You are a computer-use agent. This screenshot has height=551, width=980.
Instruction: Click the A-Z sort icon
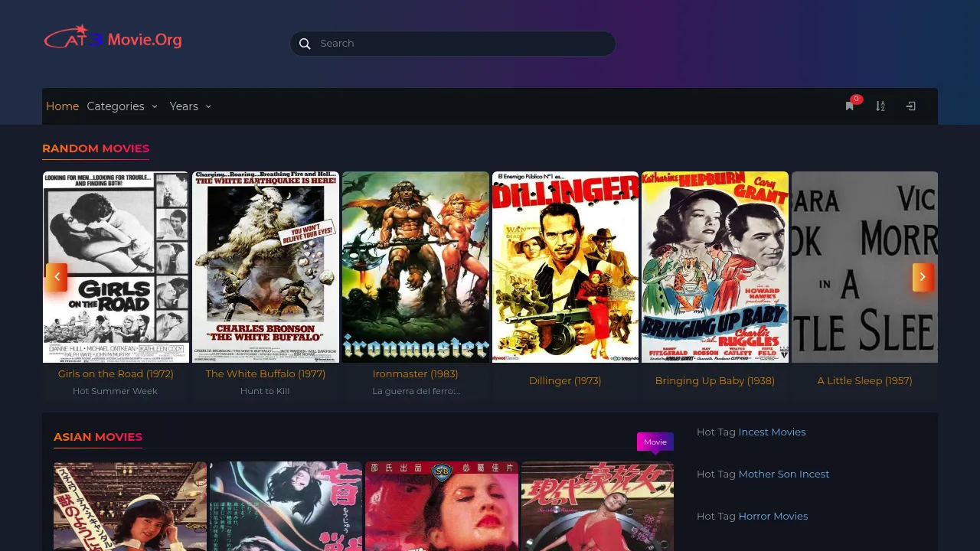[880, 106]
